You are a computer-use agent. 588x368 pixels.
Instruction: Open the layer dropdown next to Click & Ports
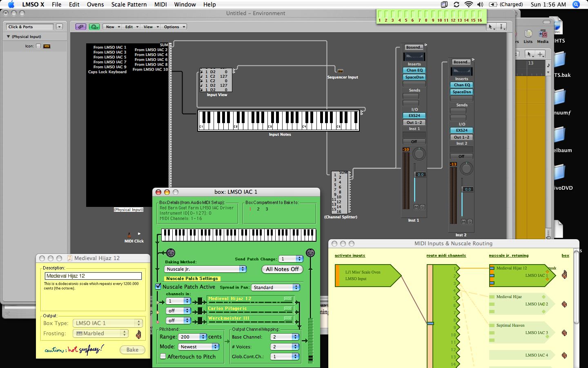[x=59, y=27]
